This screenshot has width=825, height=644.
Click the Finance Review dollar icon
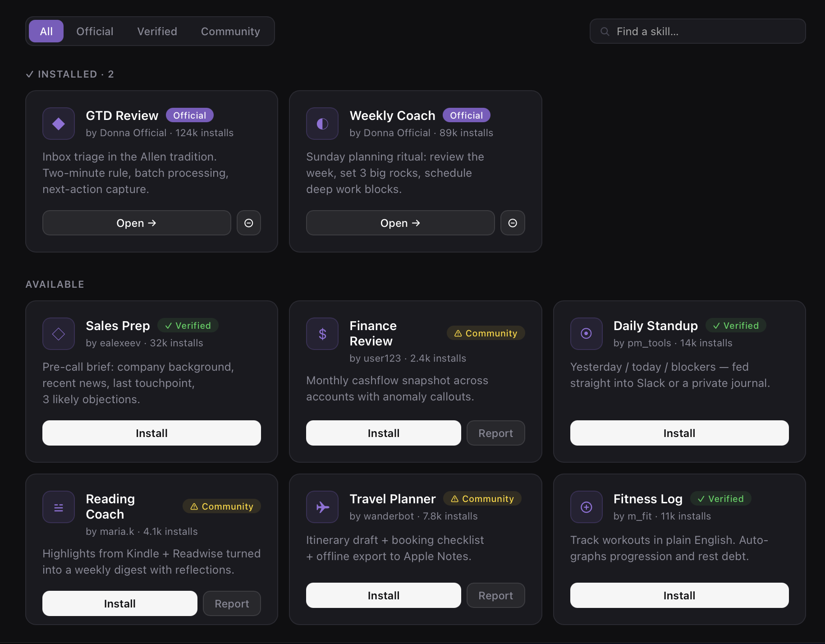[x=322, y=334]
